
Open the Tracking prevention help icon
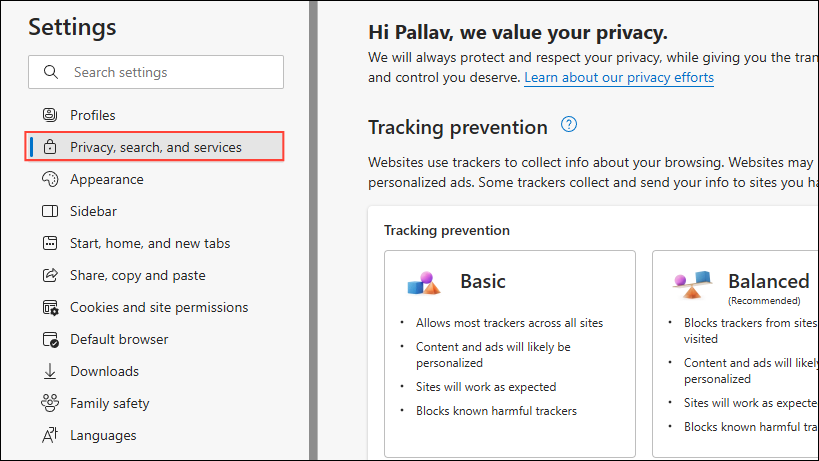coord(569,125)
